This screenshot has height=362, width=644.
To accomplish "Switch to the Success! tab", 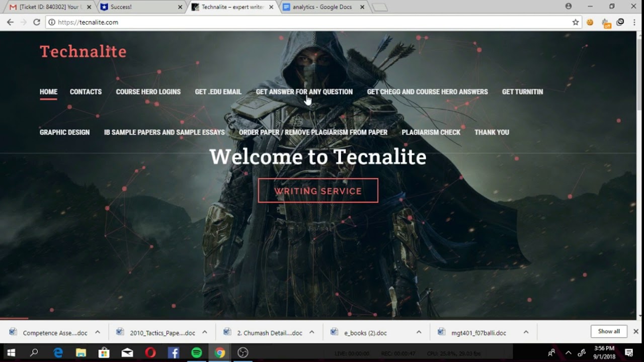I will (141, 7).
